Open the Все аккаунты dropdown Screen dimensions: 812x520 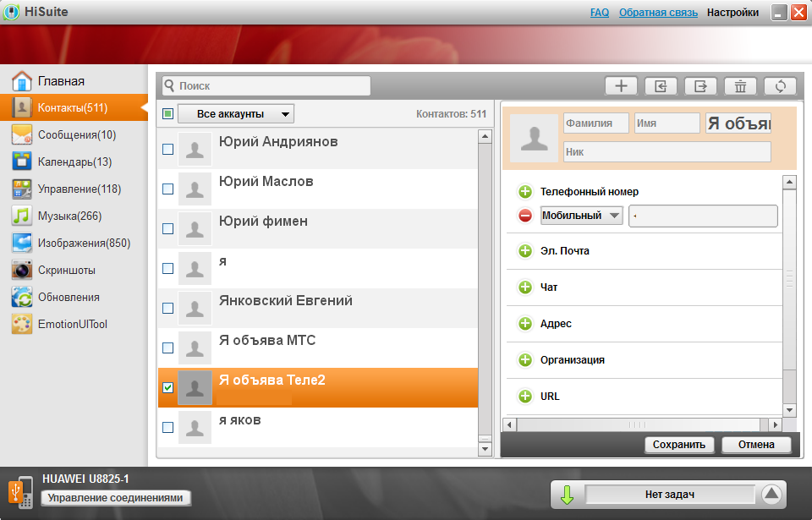[x=236, y=114]
